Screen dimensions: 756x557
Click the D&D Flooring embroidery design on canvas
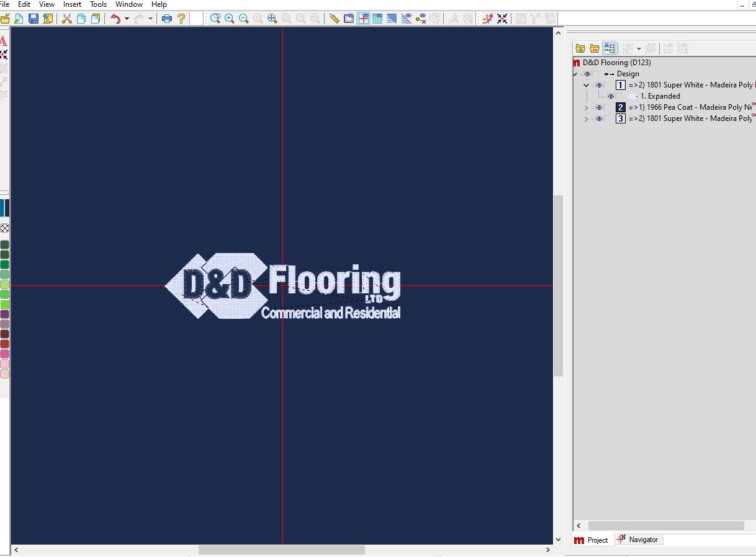[x=282, y=286]
